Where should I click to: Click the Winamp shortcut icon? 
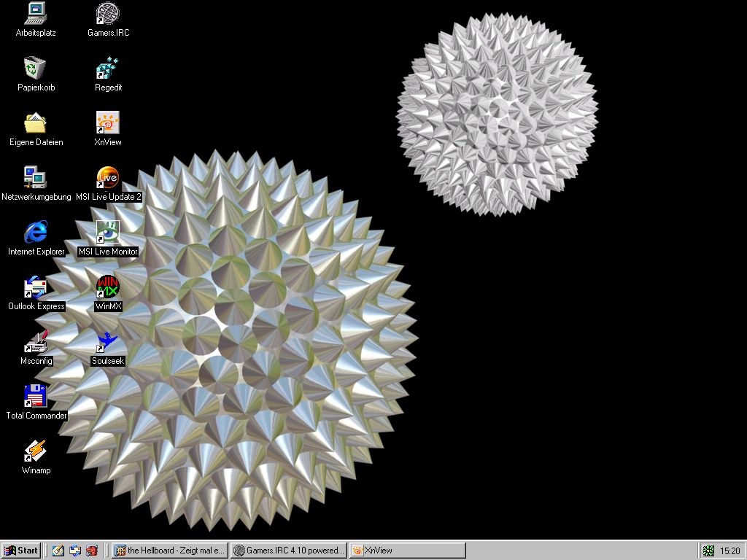coord(36,451)
